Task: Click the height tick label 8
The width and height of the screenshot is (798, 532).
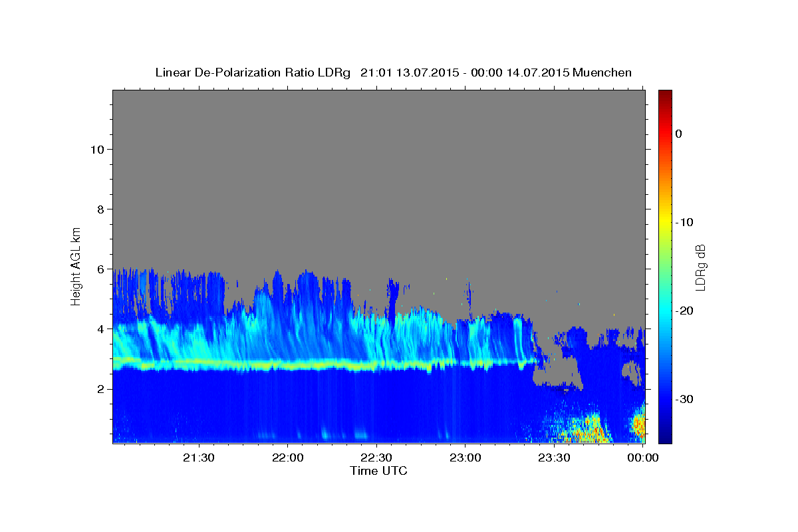Action: tap(99, 209)
